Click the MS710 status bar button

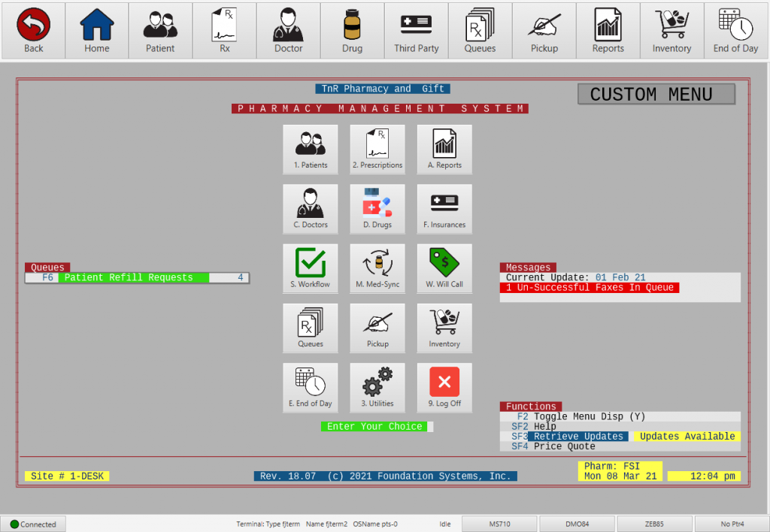click(501, 524)
